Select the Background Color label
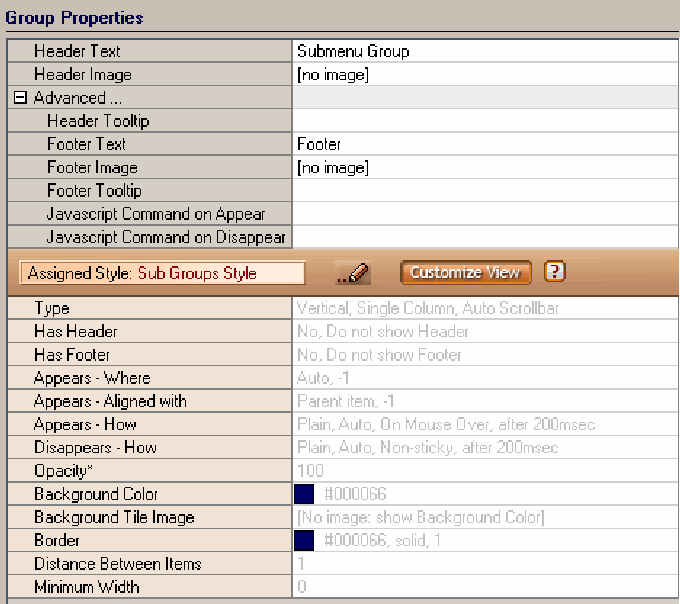 click(96, 494)
